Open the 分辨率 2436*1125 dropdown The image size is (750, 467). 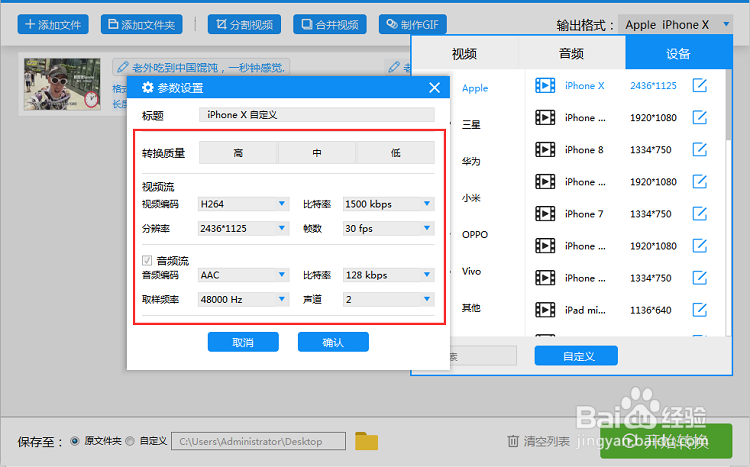tap(243, 229)
